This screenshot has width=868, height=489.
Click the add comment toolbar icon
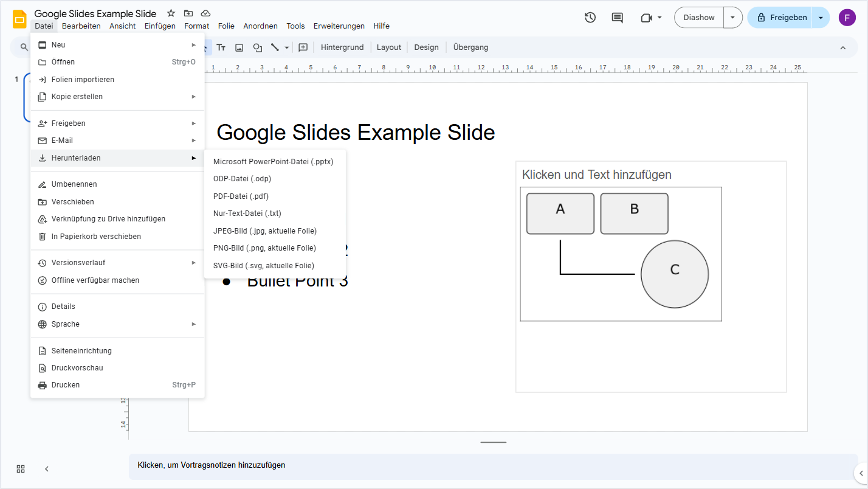(x=303, y=47)
